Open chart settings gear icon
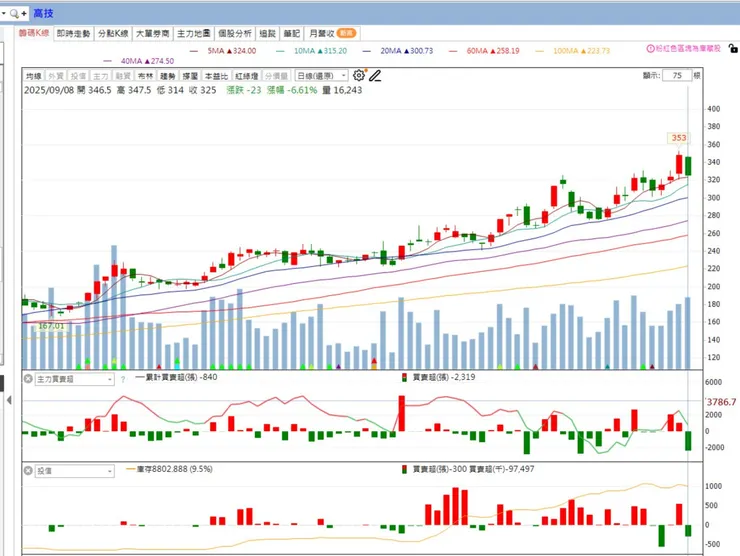Image resolution: width=740 pixels, height=556 pixels. point(359,76)
